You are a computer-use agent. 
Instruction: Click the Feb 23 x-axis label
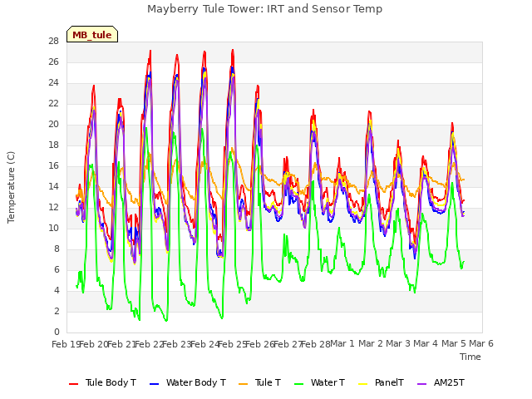(x=177, y=344)
